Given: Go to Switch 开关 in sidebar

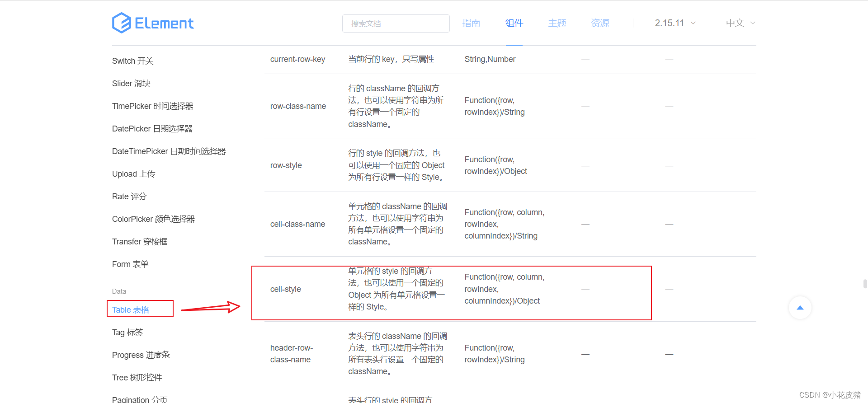Looking at the screenshot, I should point(133,61).
